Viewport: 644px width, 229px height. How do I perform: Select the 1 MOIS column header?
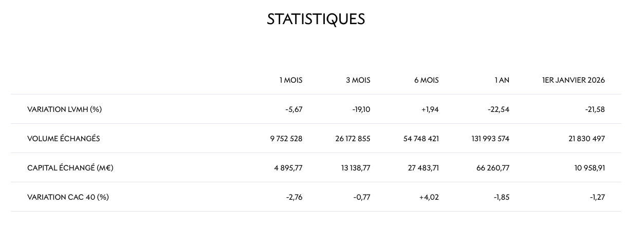pyautogui.click(x=290, y=80)
